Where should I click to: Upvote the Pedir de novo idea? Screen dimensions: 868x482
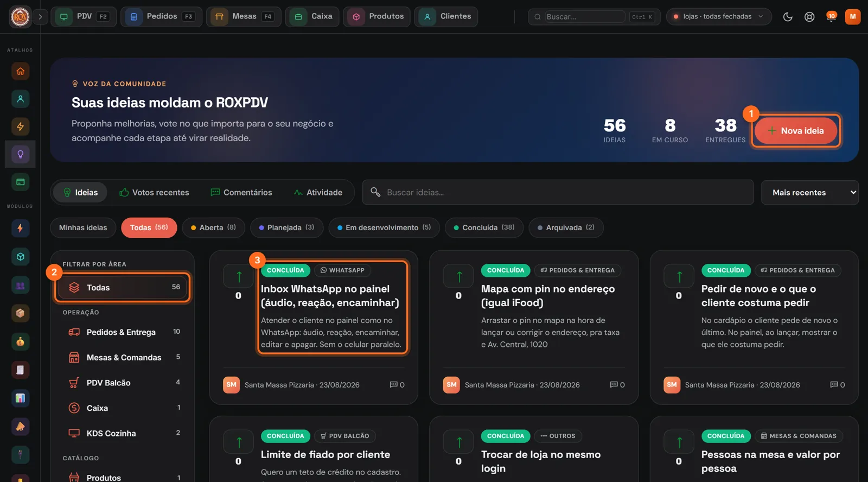pos(679,277)
